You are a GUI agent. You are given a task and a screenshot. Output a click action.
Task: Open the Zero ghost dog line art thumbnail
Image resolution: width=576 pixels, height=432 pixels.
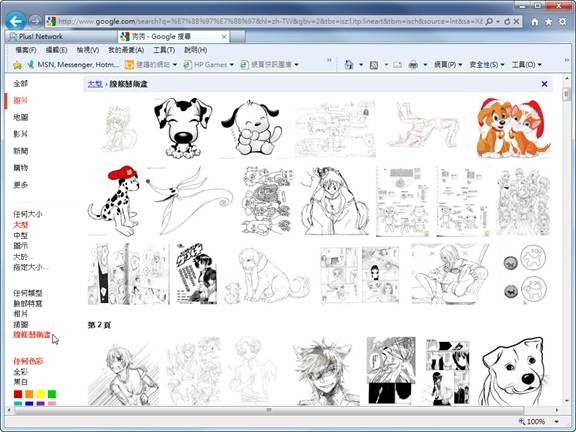[190, 201]
